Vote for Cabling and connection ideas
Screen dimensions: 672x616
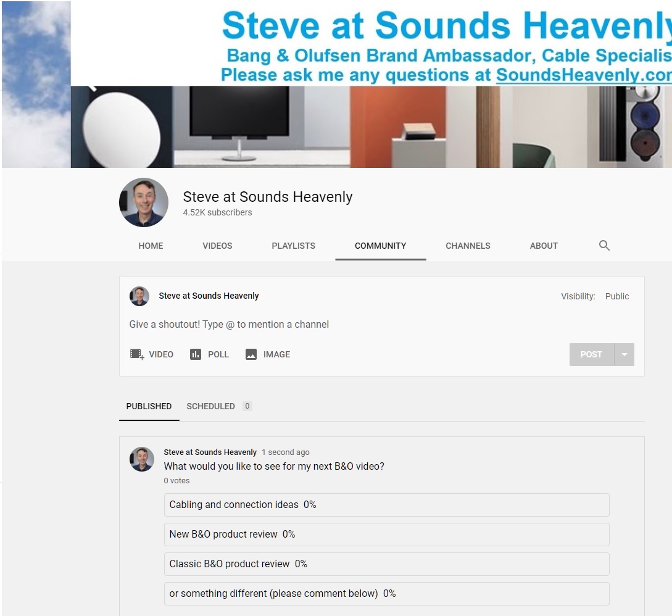tap(386, 505)
